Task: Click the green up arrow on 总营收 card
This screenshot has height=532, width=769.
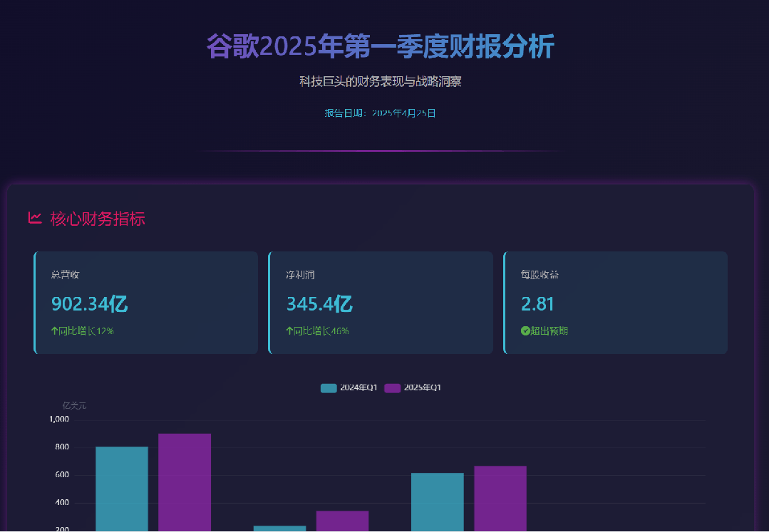Action: [55, 330]
